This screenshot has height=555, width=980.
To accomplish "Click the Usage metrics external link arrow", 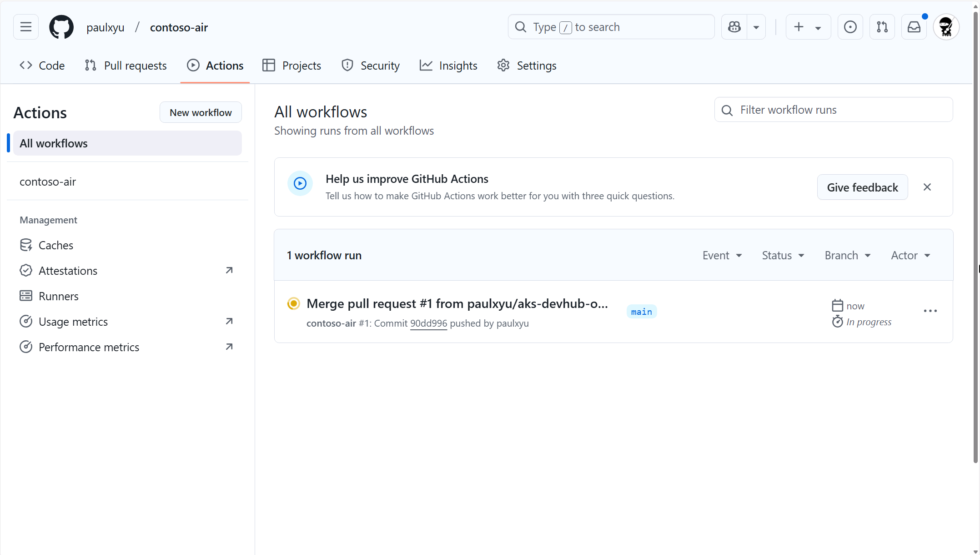I will point(229,321).
